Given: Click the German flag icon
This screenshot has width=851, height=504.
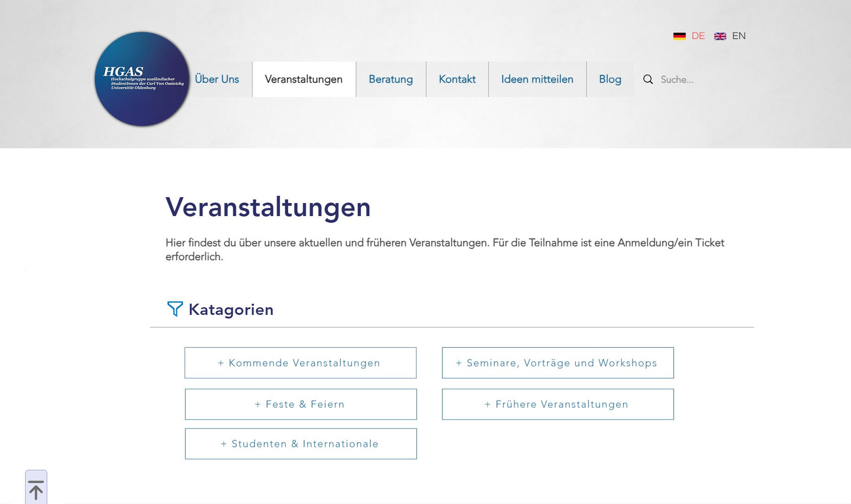Looking at the screenshot, I should 679,36.
